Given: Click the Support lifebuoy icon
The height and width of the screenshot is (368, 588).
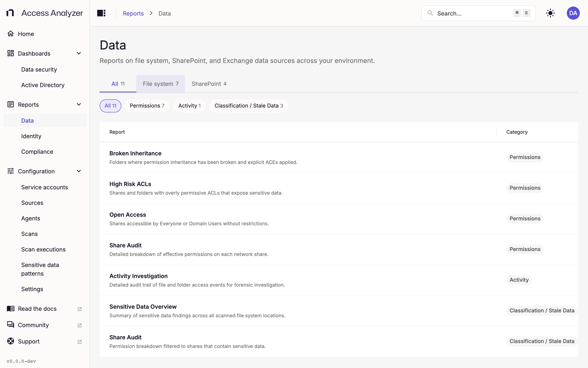Looking at the screenshot, I should coord(10,341).
